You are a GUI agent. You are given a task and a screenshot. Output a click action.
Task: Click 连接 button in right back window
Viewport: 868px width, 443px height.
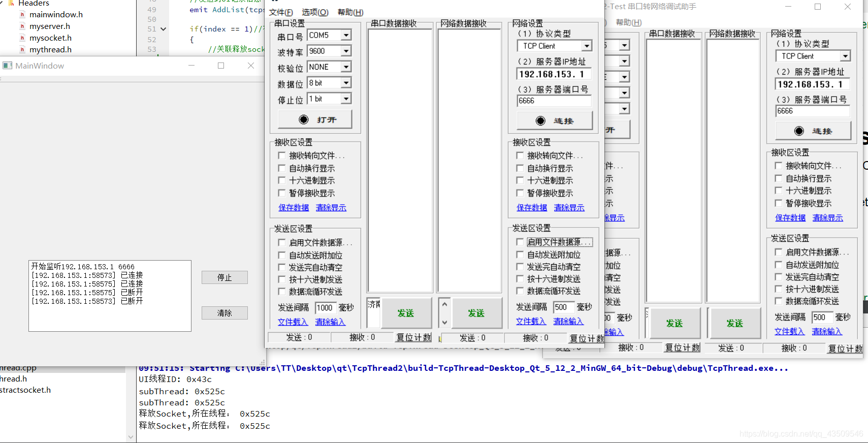click(x=813, y=131)
